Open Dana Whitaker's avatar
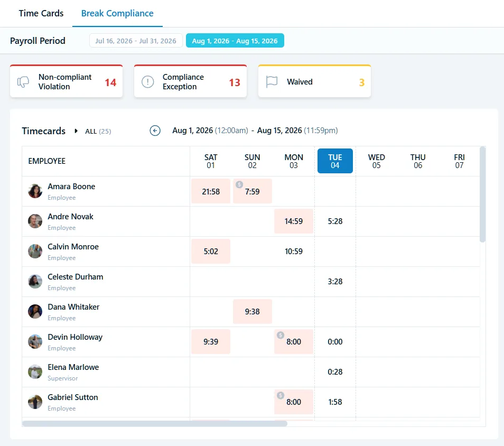The height and width of the screenshot is (446, 504). pos(35,312)
